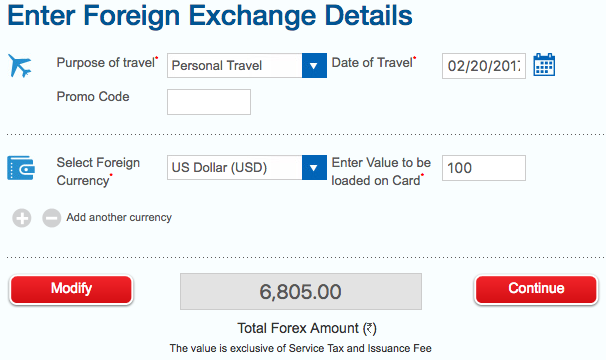Open the US Dollar (USD) selector

coord(247,168)
